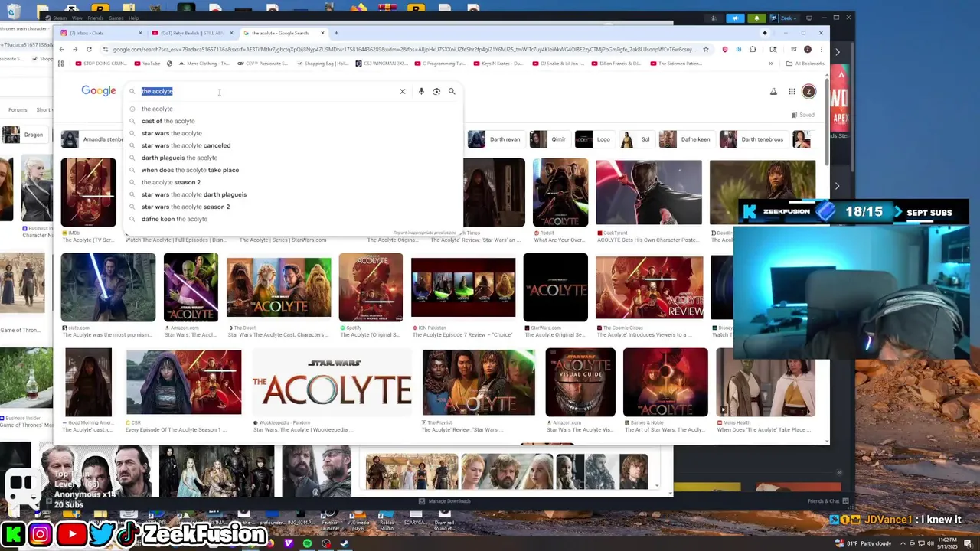
Task: Click 'Report inappropriate predictions' link
Action: coord(425,233)
